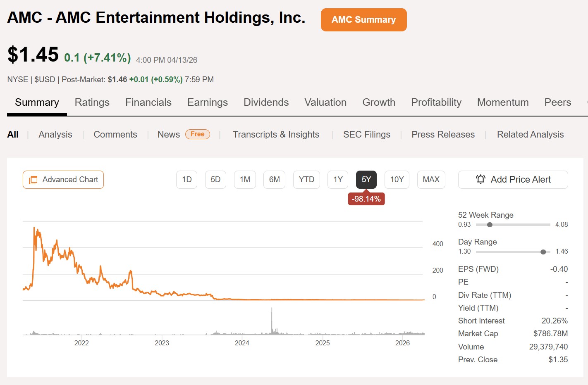Click the Press Releases filter
Viewport: 588px width, 385px height.
point(443,135)
